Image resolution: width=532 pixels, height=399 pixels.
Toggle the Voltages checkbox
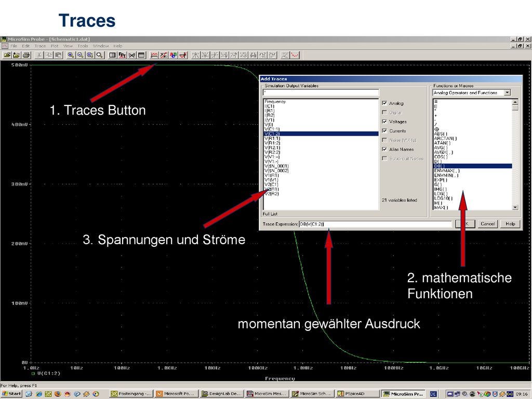[x=384, y=122]
